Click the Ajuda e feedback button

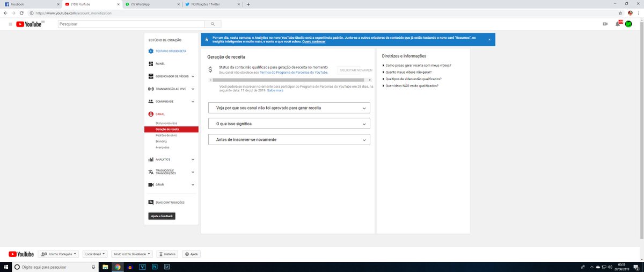[162, 216]
